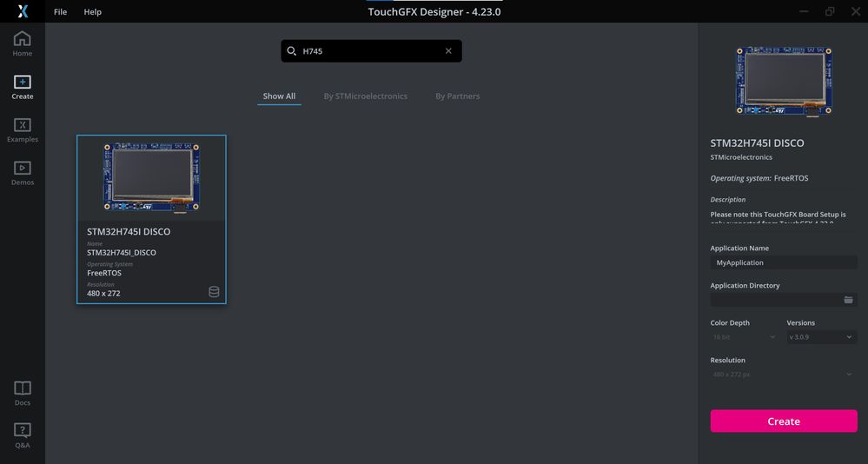Minimize the TouchGFX Designer window

(804, 11)
